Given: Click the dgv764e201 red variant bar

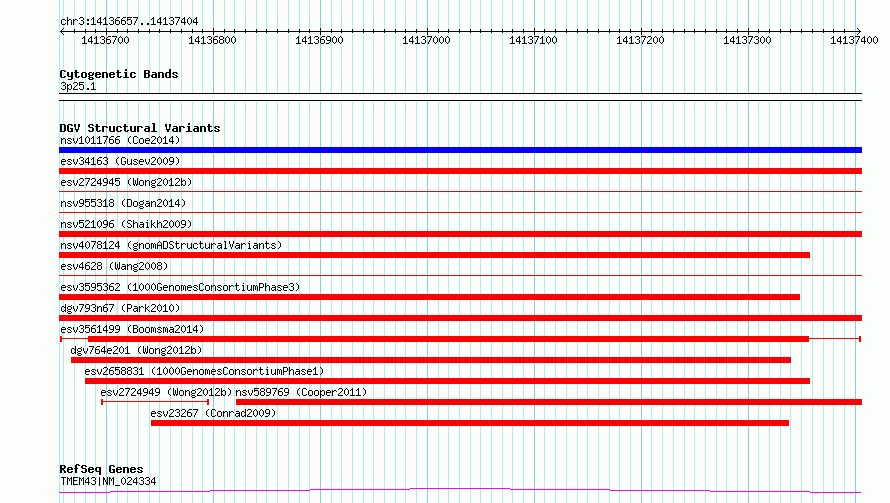Looking at the screenshot, I should pyautogui.click(x=431, y=360).
